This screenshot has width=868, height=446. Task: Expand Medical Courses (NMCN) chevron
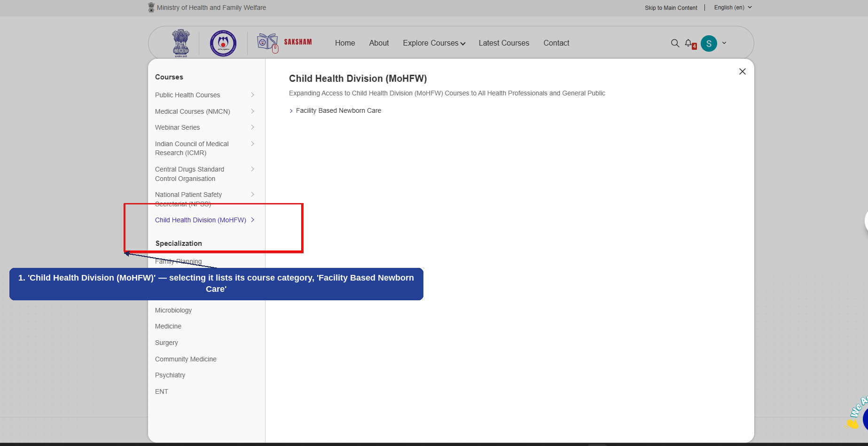pos(253,111)
